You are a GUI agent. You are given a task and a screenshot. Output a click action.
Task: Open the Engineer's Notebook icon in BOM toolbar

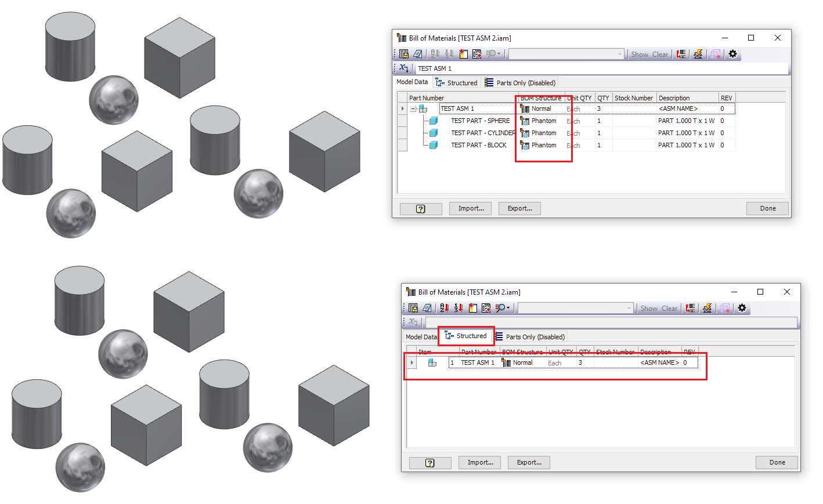[x=418, y=54]
